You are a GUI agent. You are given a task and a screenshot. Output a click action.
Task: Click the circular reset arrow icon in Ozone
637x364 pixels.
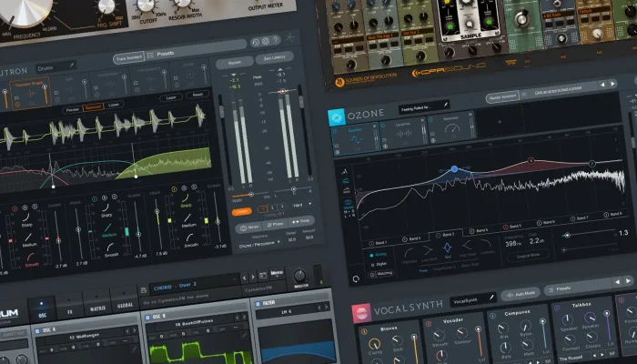(x=356, y=278)
